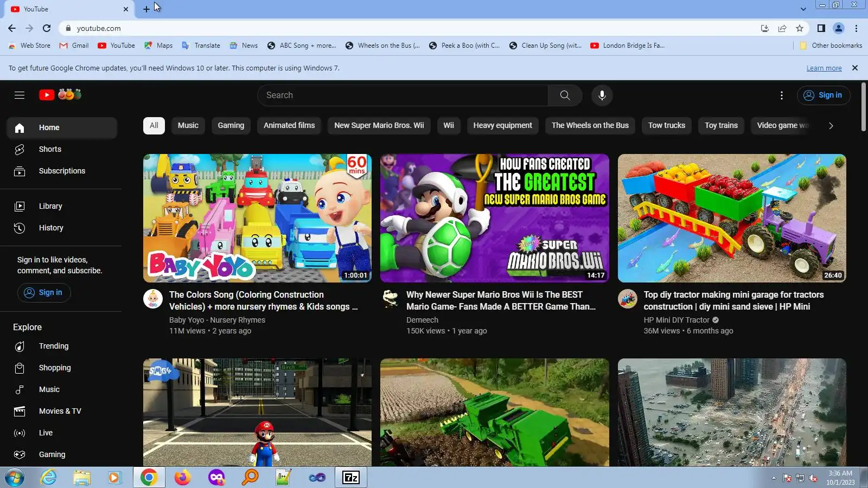Go back with the browser back arrow
Screen dimensions: 868x488
point(12,28)
